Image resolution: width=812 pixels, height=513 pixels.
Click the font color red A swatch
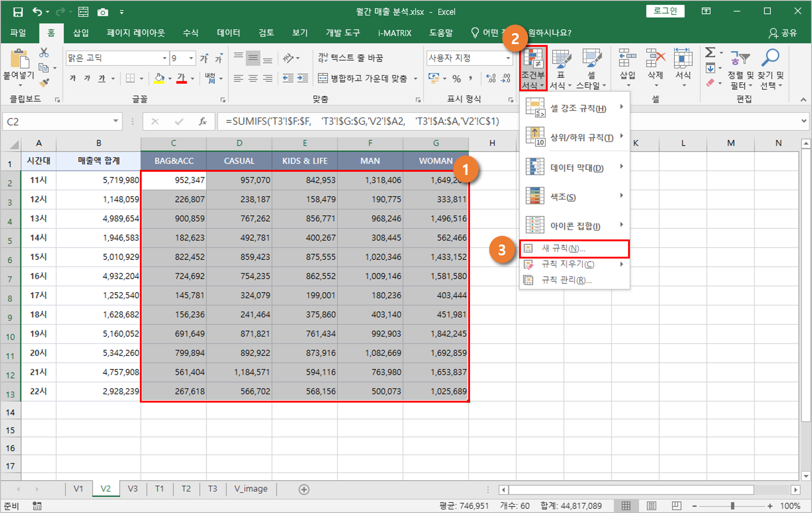click(182, 79)
